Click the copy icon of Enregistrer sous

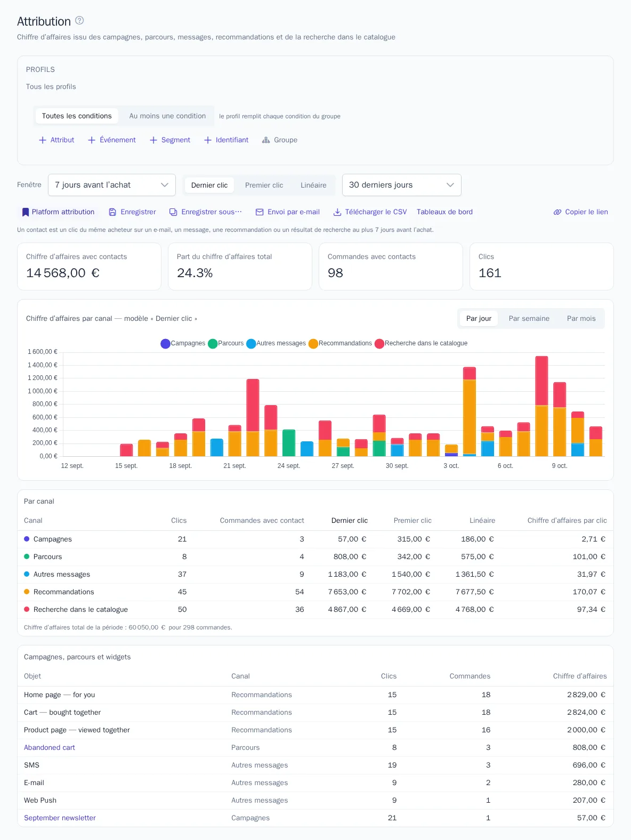(x=173, y=212)
